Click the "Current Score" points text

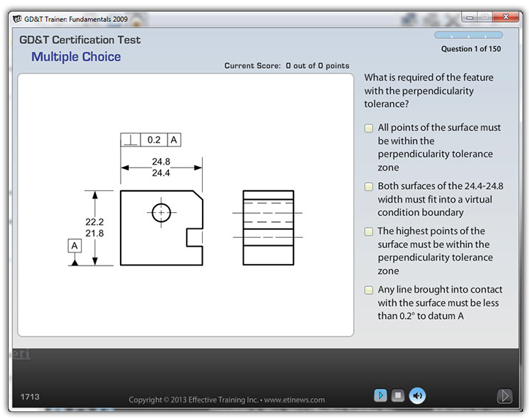tap(287, 66)
